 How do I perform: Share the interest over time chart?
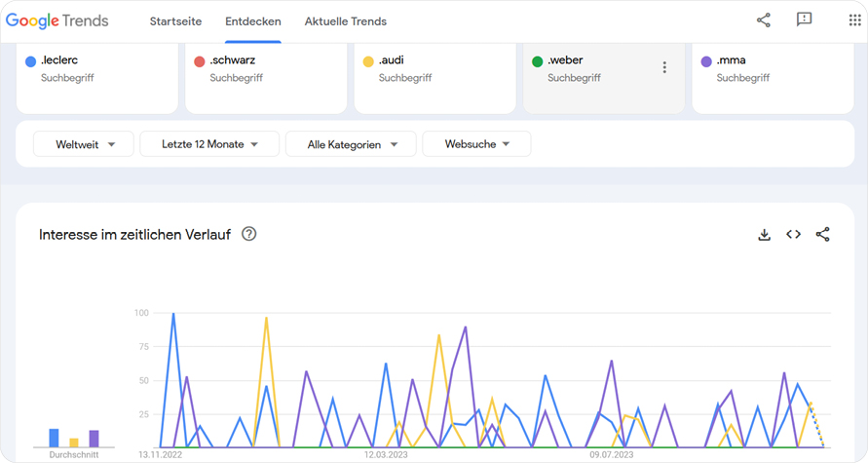[822, 235]
